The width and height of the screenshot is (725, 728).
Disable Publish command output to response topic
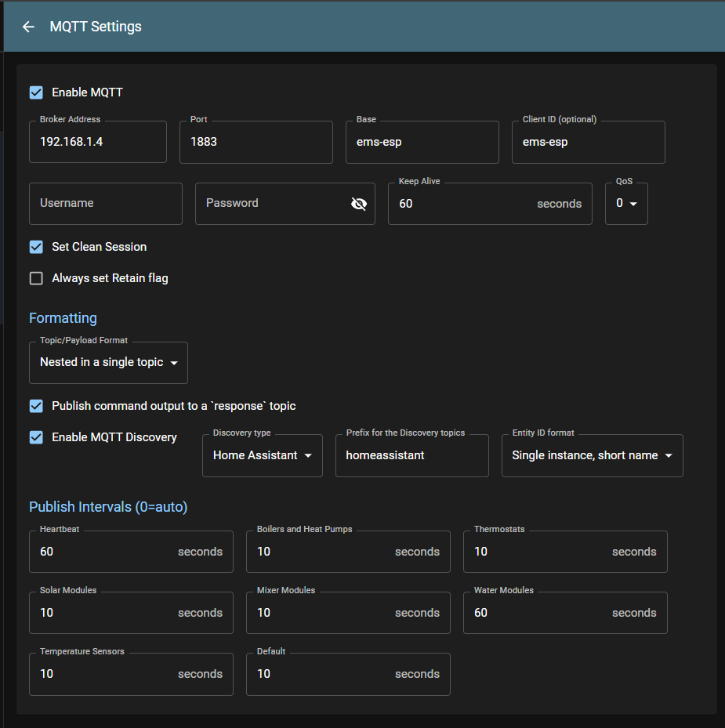(36, 406)
